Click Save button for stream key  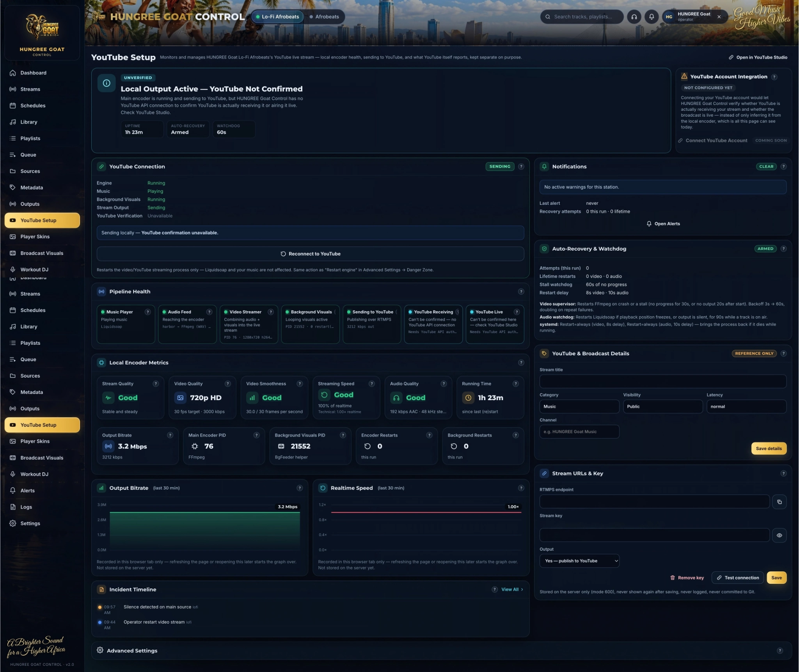(776, 578)
